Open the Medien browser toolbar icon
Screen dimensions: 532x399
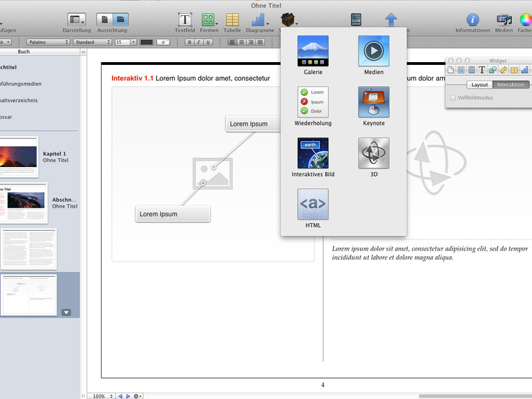pyautogui.click(x=504, y=19)
